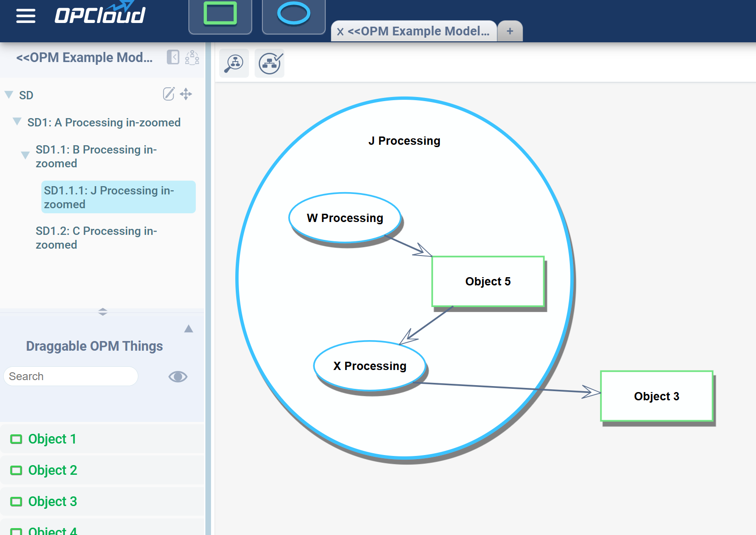This screenshot has width=756, height=535.
Task: Collapse the SD root tree node
Action: click(x=9, y=95)
